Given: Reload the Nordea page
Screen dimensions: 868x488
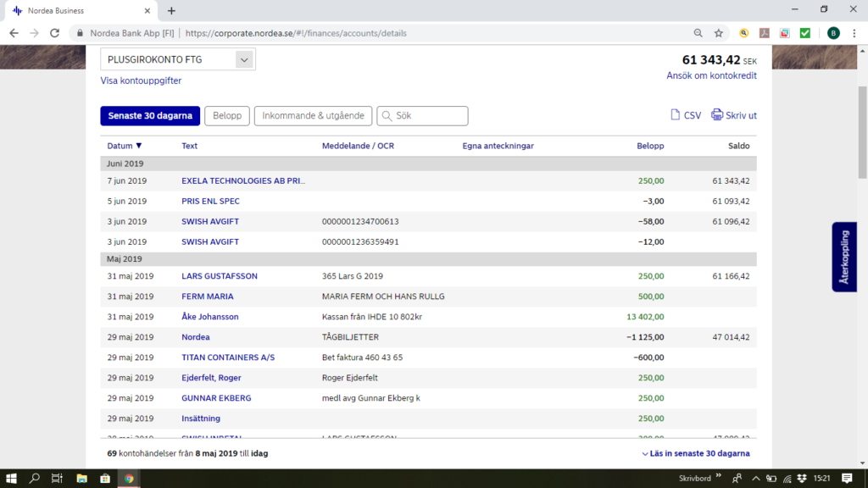Looking at the screenshot, I should click(55, 33).
